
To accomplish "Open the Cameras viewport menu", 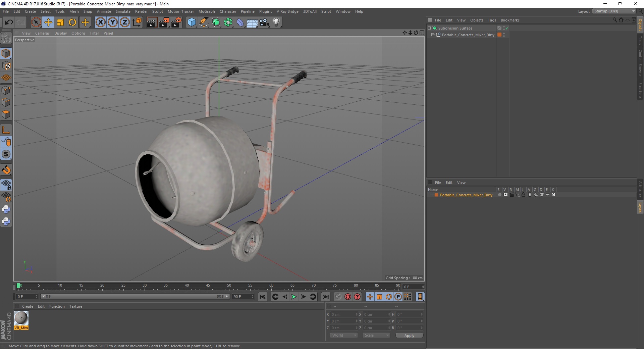I will tap(42, 33).
